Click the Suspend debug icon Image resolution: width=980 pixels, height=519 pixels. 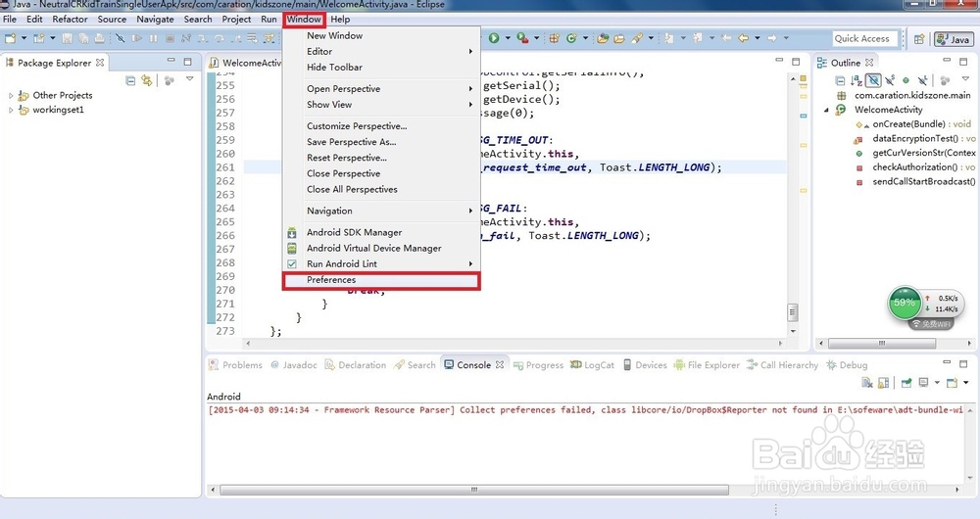tap(153, 39)
